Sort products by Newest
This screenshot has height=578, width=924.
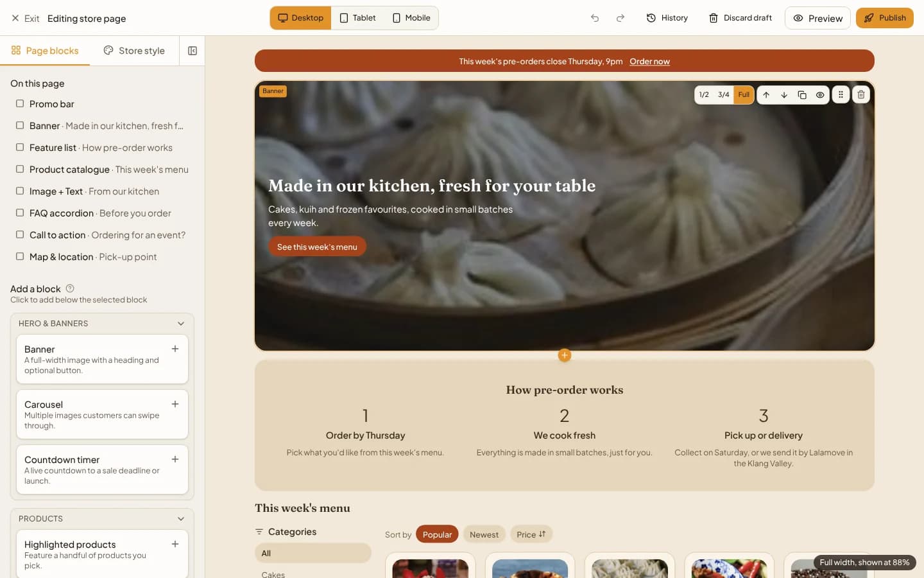coord(484,534)
